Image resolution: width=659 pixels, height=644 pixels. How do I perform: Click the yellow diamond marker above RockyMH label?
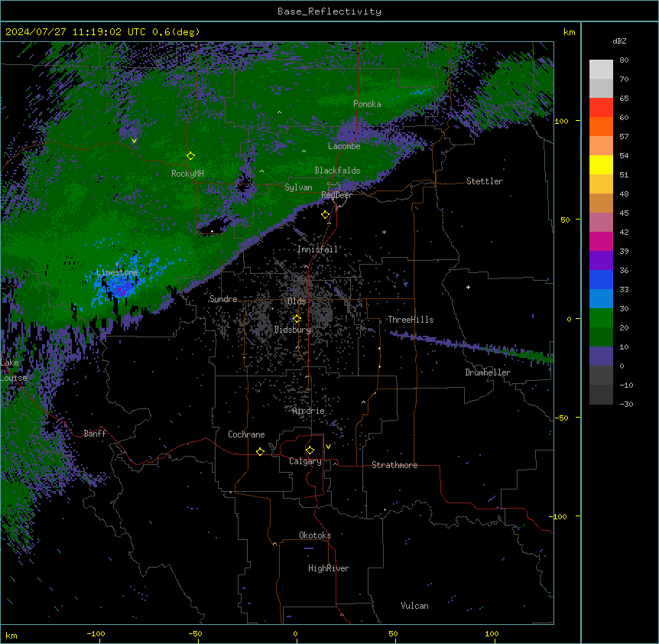click(190, 156)
